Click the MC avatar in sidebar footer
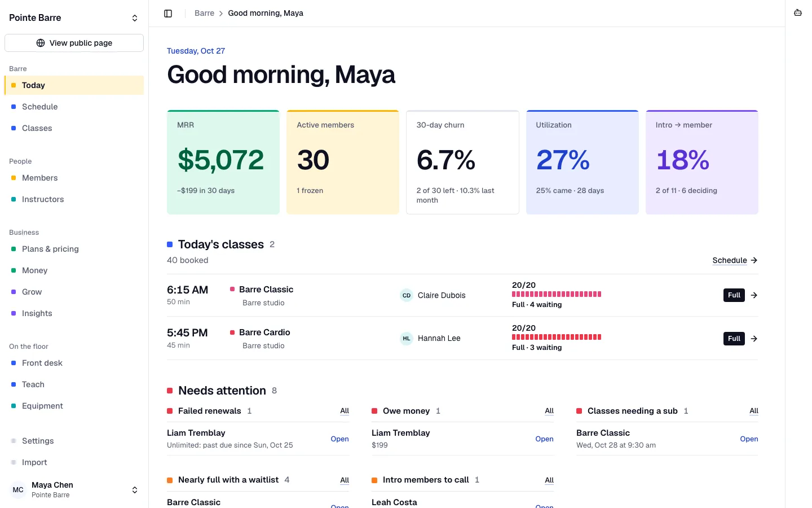The height and width of the screenshot is (508, 812). click(x=18, y=489)
